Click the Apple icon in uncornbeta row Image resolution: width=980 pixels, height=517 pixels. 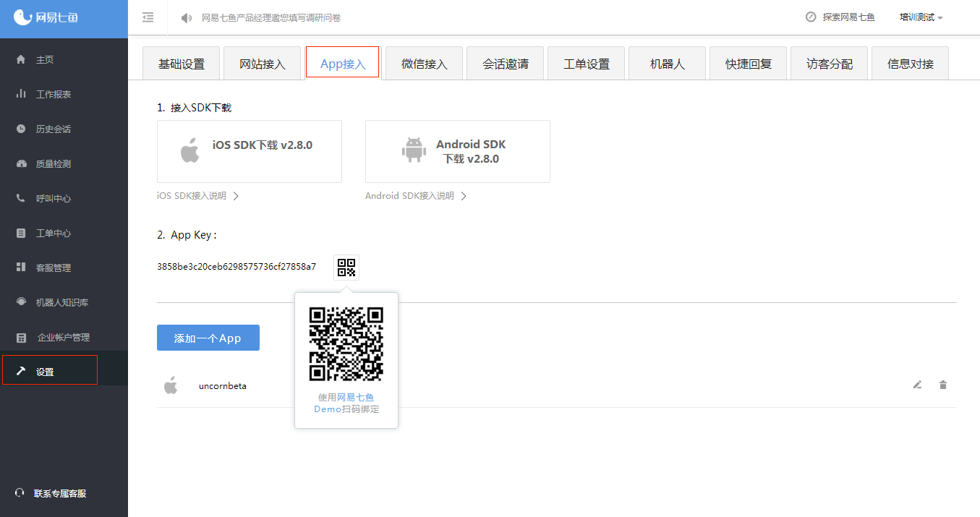(x=171, y=385)
